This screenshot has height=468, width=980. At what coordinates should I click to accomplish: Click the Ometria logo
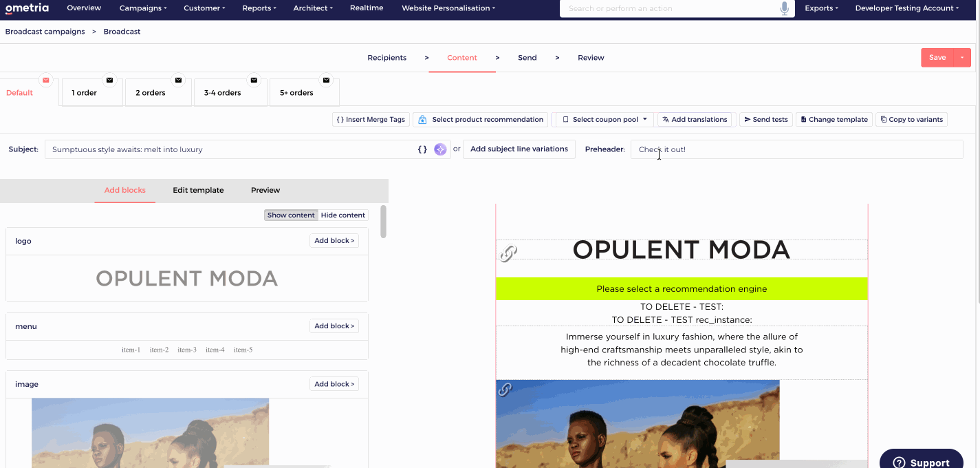click(x=27, y=8)
